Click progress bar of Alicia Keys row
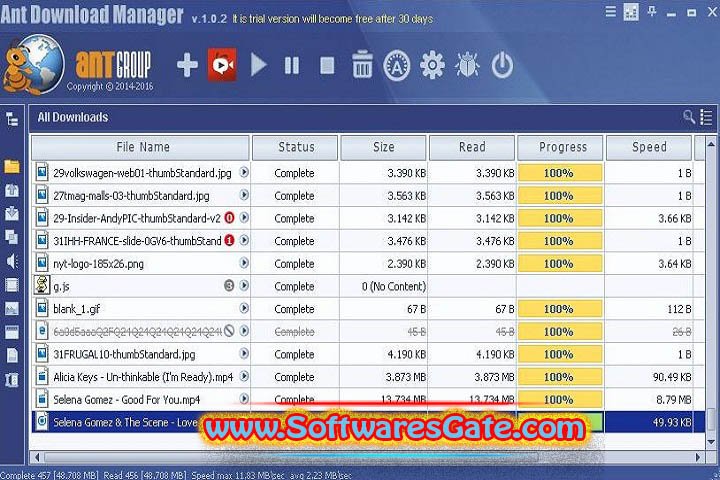720x480 pixels. [560, 377]
